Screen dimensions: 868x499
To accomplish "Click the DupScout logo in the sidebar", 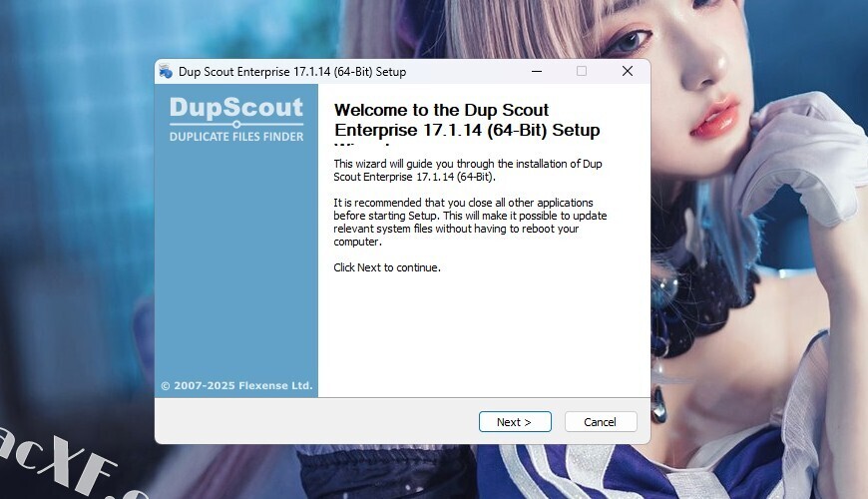I will coord(236,108).
